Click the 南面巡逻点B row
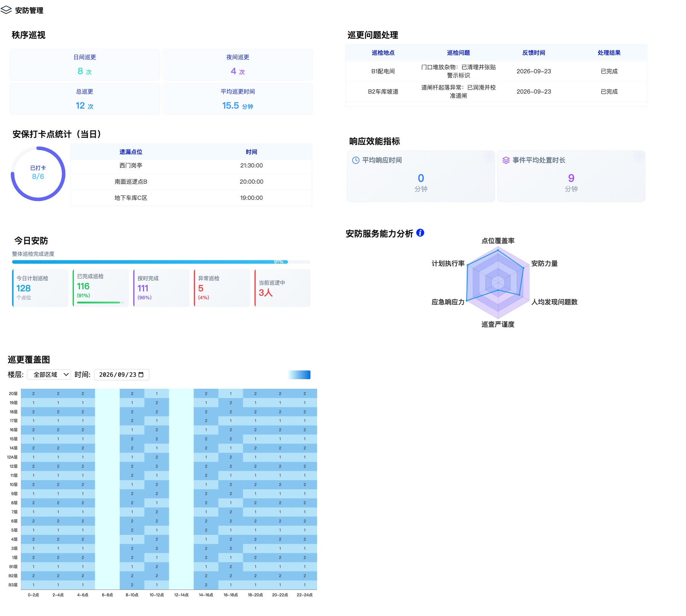The image size is (686, 616). point(191,182)
